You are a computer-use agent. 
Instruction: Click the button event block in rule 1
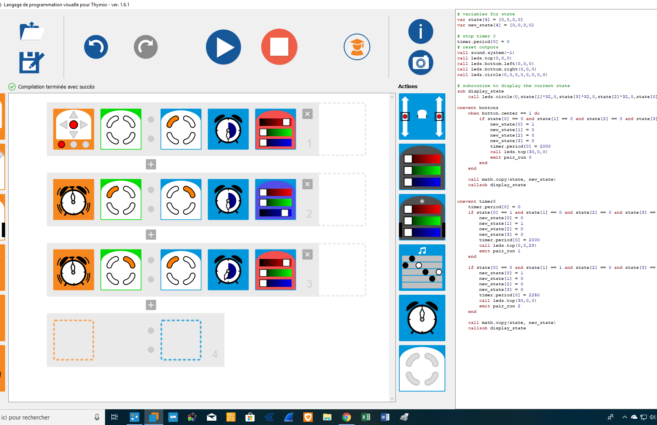(73, 130)
